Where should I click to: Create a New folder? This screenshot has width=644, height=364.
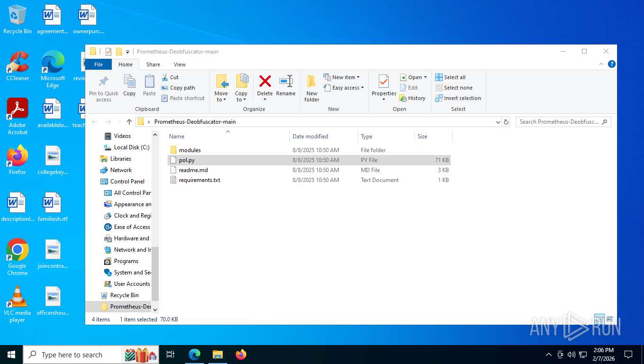pyautogui.click(x=312, y=88)
